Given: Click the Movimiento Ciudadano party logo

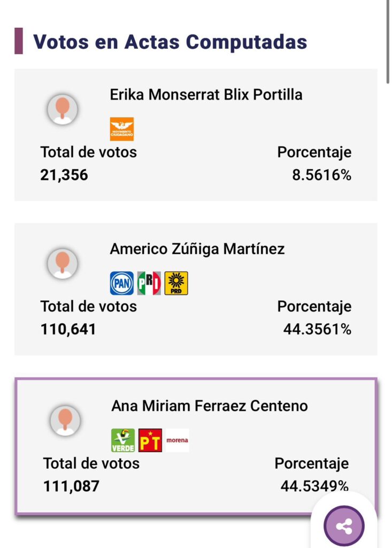Looking at the screenshot, I should point(121,129).
